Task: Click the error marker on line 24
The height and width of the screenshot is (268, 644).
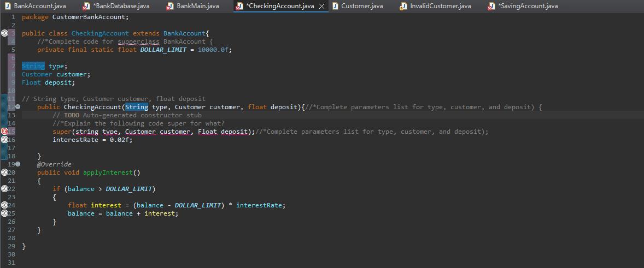Action: (4, 205)
